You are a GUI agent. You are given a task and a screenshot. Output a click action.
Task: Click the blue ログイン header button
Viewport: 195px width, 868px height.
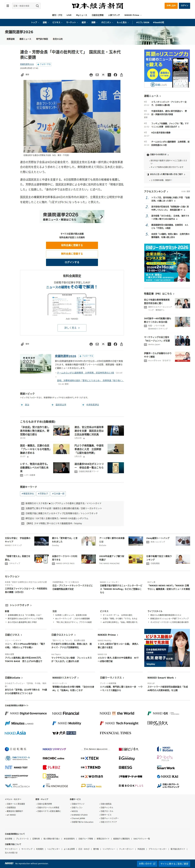[185, 6]
